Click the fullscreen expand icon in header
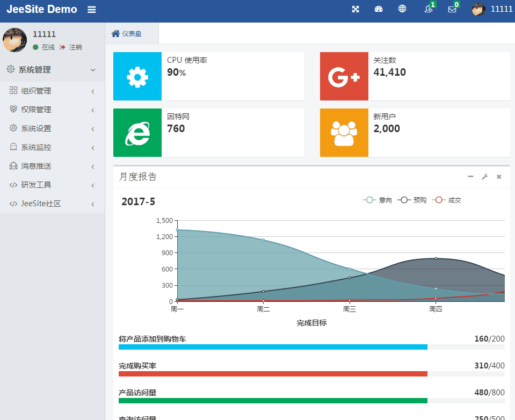This screenshot has height=420, width=515. [x=356, y=9]
